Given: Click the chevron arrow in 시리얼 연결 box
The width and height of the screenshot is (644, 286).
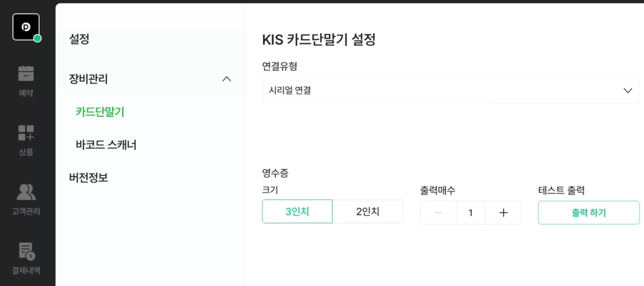Looking at the screenshot, I should click(628, 91).
